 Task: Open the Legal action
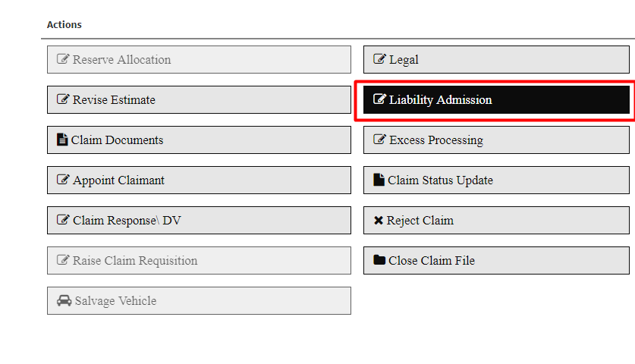click(x=495, y=60)
